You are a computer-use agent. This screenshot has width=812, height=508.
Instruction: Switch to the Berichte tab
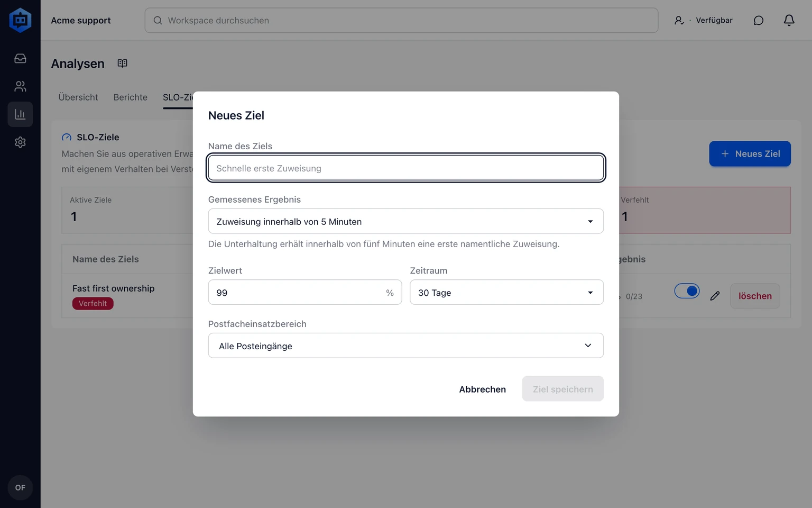[131, 97]
